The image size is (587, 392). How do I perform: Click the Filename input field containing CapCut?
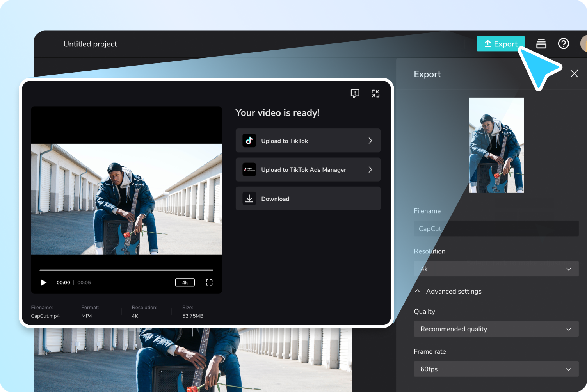pos(496,228)
